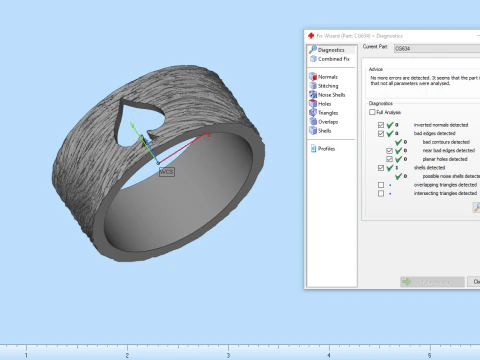The height and width of the screenshot is (360, 480).
Task: Select the Shells fix icon
Action: pos(313,131)
